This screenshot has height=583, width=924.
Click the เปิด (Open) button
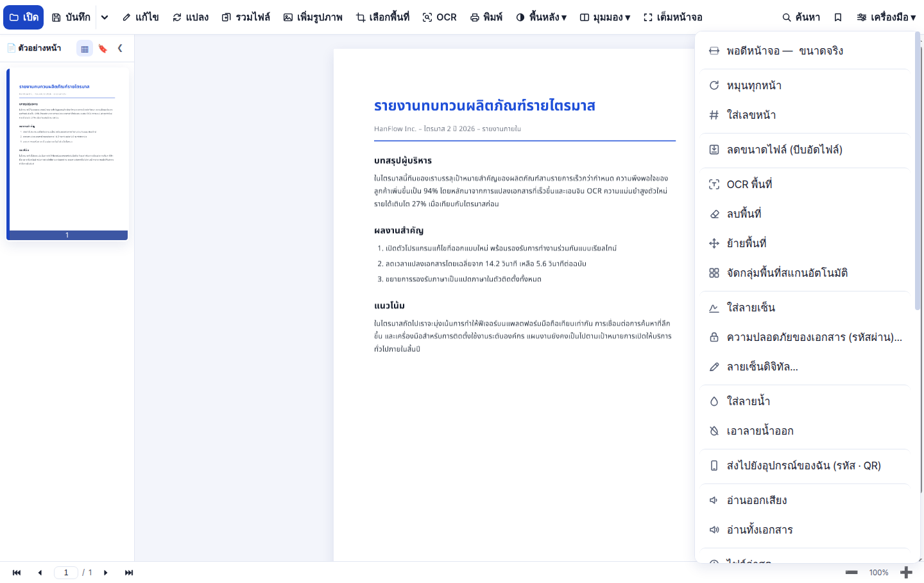coord(23,17)
